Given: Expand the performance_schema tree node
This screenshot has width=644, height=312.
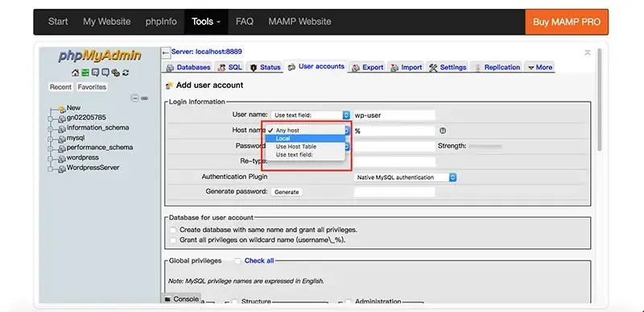Looking at the screenshot, I should (x=51, y=148).
